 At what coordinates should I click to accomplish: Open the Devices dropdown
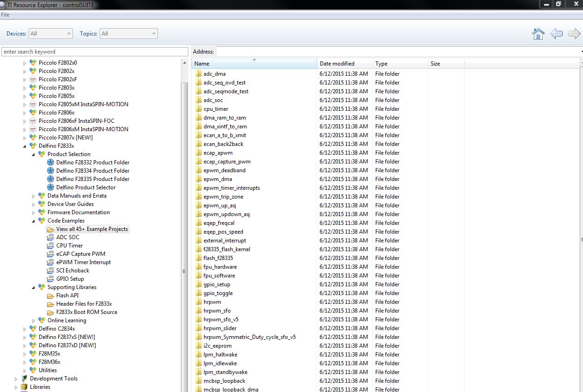[51, 34]
